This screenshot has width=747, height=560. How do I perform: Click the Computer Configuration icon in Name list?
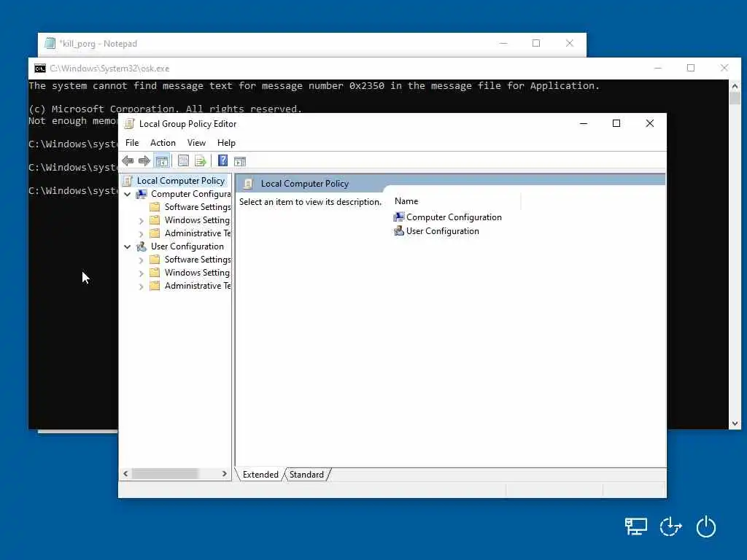(x=399, y=217)
